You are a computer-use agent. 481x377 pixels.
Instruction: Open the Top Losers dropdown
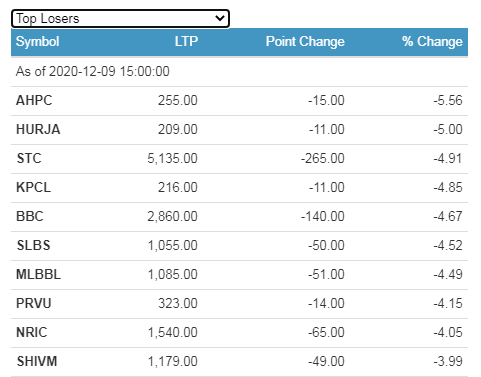pos(120,19)
